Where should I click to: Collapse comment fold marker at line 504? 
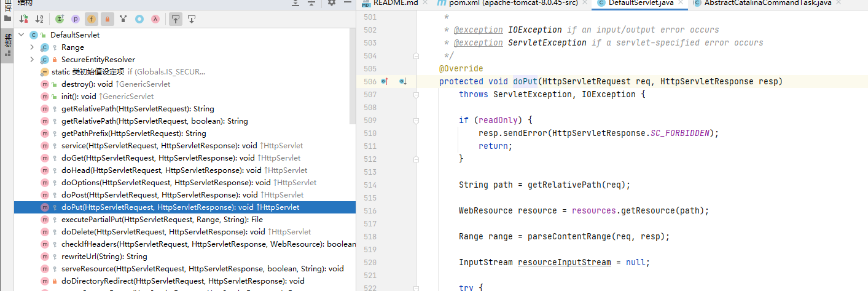point(416,56)
